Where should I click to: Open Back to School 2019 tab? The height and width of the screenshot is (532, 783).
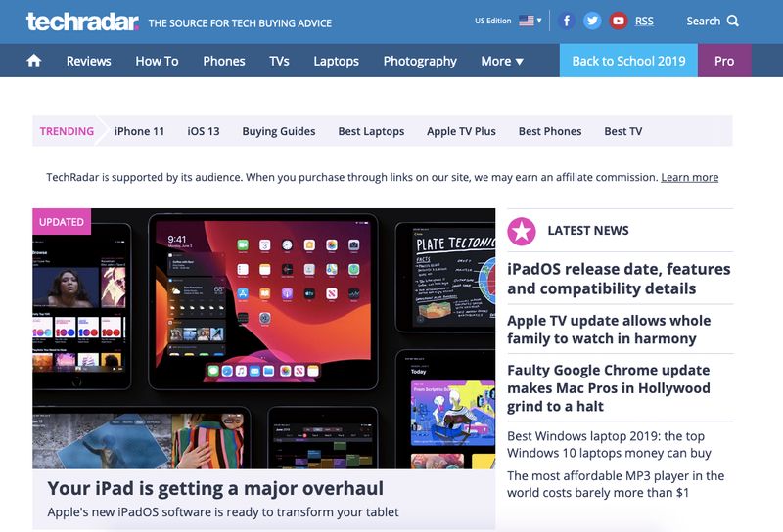click(628, 61)
